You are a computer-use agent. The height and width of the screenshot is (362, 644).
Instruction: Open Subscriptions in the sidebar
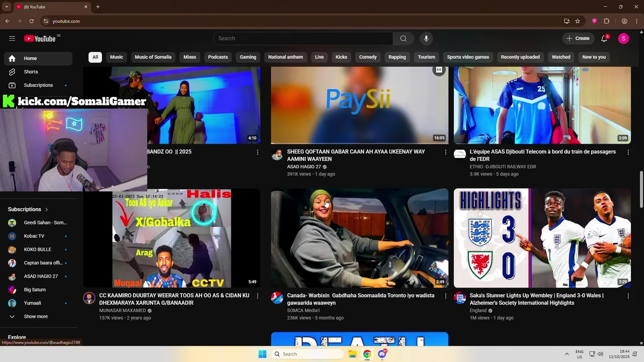tap(38, 85)
